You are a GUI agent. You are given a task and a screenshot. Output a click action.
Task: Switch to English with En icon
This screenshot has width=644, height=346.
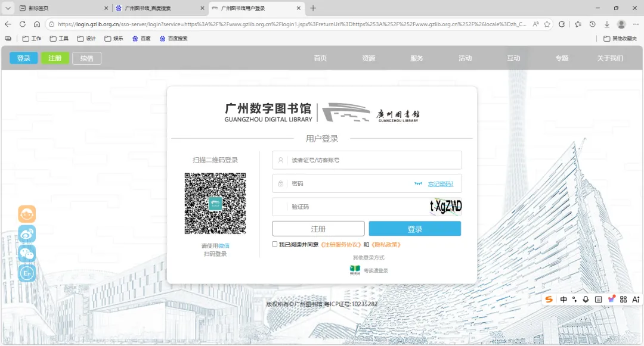click(x=27, y=273)
